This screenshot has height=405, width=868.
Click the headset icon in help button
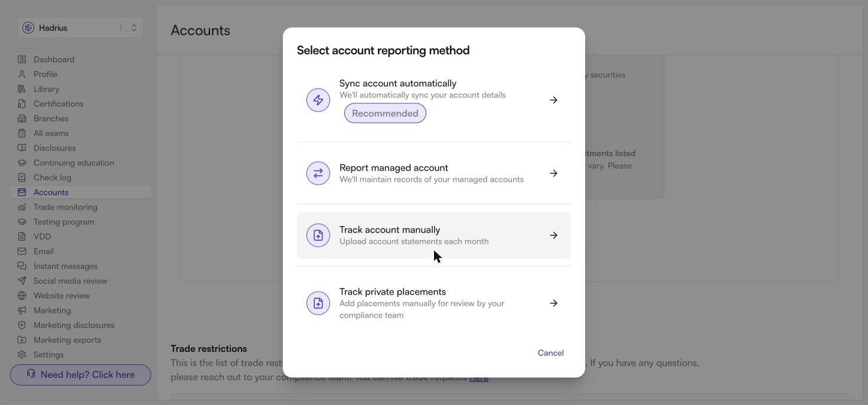[x=31, y=374]
